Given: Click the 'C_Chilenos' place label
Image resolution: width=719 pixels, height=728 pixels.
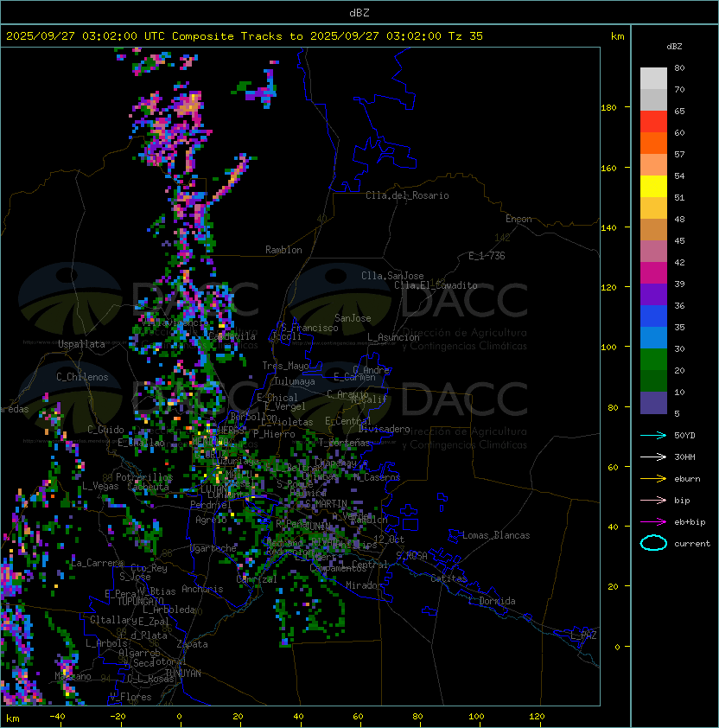Looking at the screenshot, I should 82,377.
